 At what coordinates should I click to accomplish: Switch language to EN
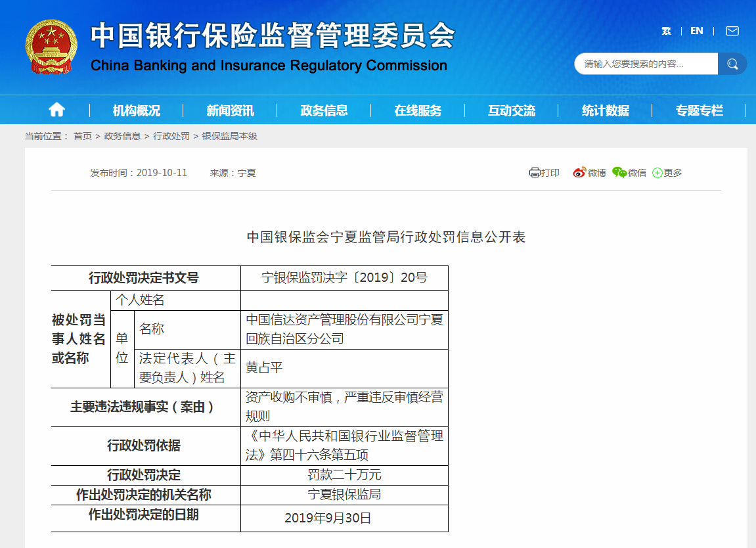[697, 31]
